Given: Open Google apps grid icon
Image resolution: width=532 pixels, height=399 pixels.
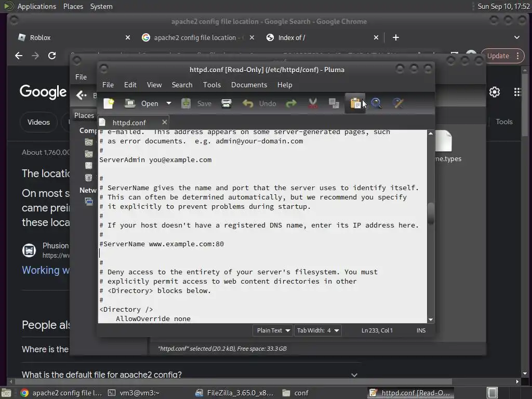Looking at the screenshot, I should tap(517, 92).
